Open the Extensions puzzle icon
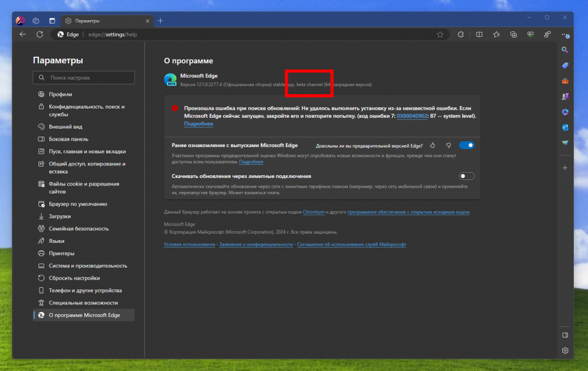The height and width of the screenshot is (371, 588). [461, 34]
